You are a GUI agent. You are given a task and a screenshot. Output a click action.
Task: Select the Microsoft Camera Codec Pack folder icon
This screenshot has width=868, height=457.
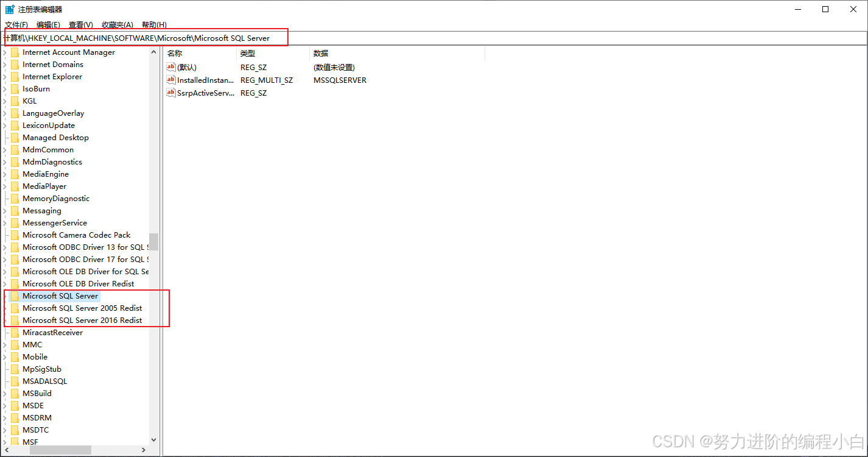pyautogui.click(x=15, y=235)
